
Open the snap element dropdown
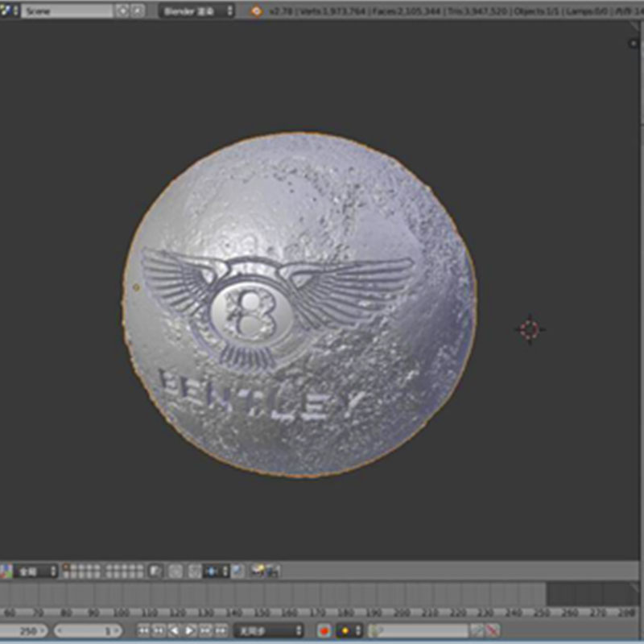216,572
